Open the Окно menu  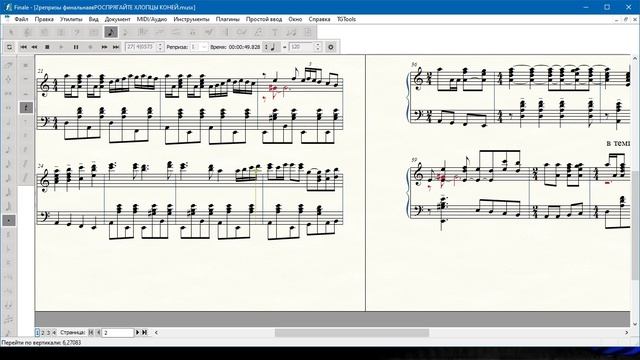click(295, 19)
